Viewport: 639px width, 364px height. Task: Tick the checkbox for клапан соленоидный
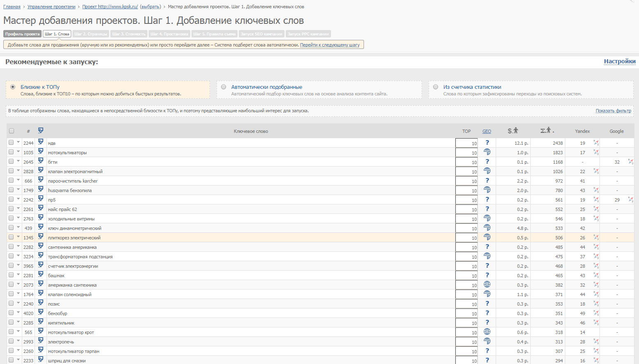pyautogui.click(x=11, y=294)
